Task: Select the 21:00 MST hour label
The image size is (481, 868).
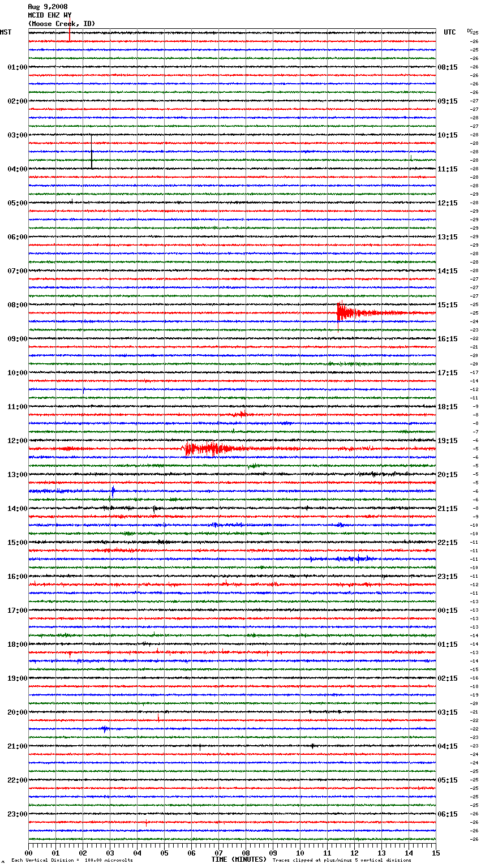Action: 18,746
